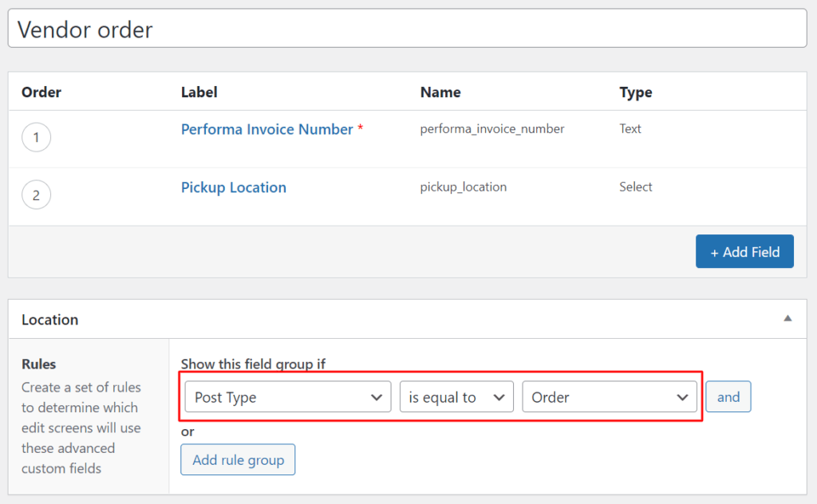Screen dimensions: 817x504
Task: Click the "Name" column header
Action: click(x=440, y=92)
